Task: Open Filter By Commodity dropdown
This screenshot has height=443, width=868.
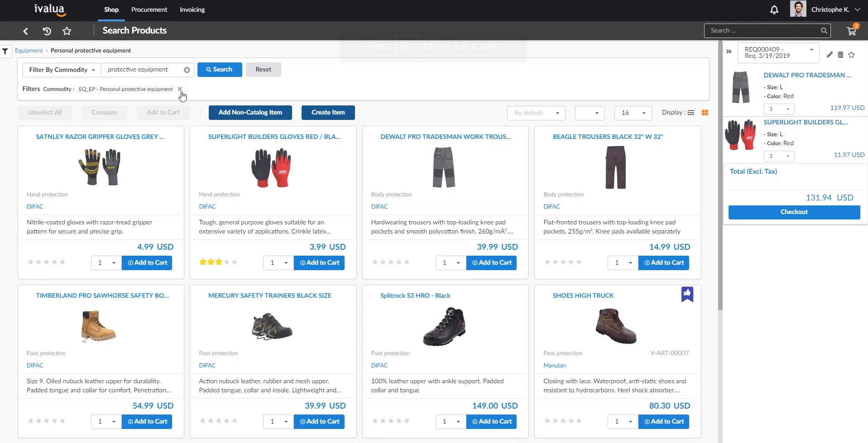Action: 62,70
